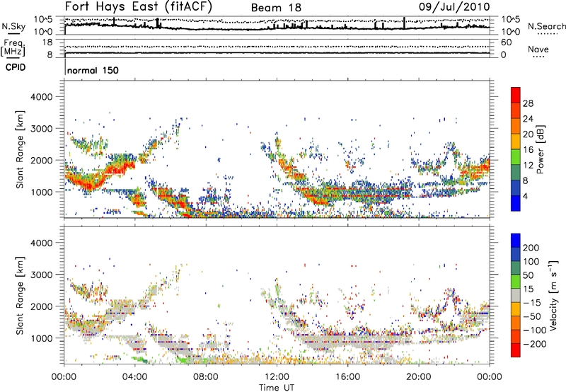Click the 'Beam 18' label
Image resolution: width=566 pixels, height=392 pixels.
[276, 8]
